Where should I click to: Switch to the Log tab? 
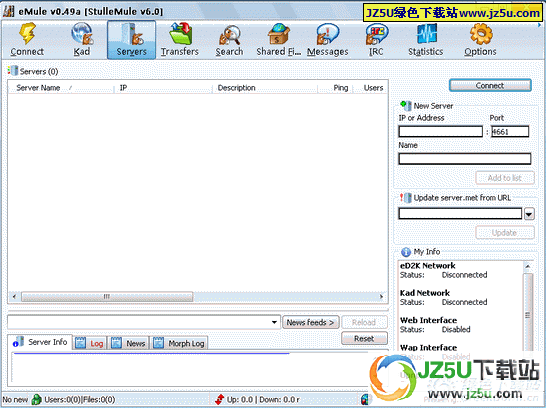(x=89, y=343)
